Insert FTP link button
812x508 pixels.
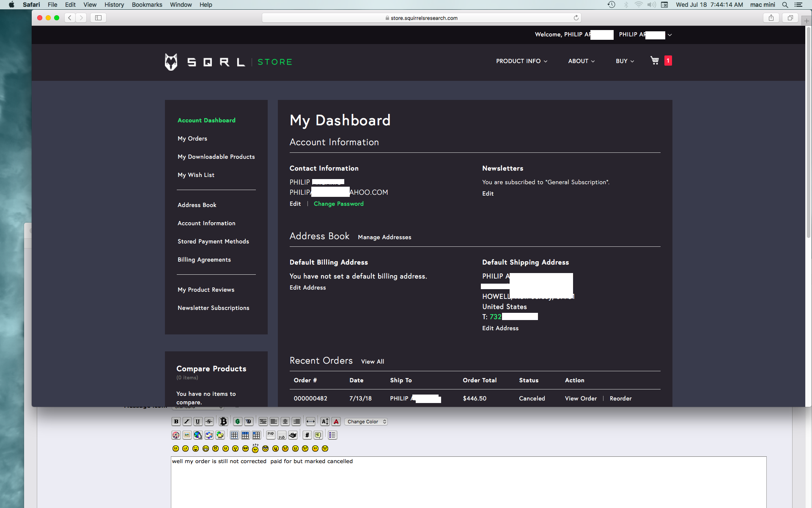(220, 435)
